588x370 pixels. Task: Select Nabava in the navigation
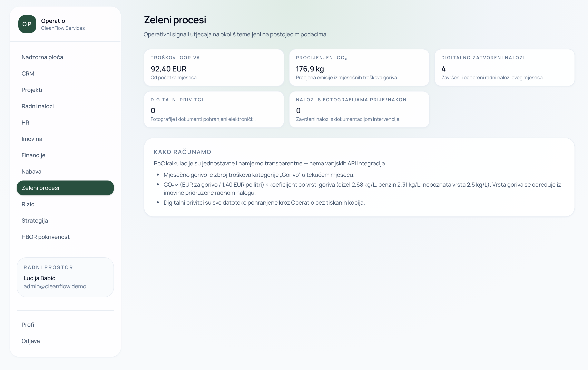pos(65,172)
